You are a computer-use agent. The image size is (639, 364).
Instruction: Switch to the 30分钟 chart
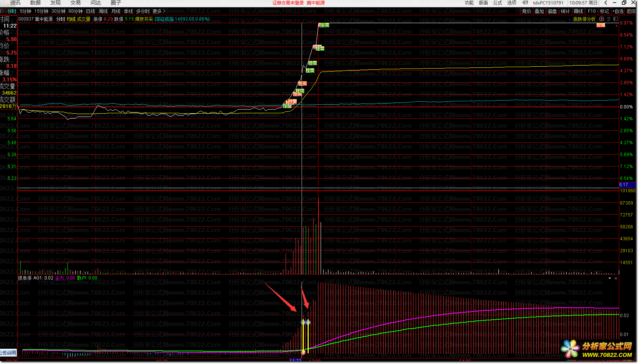point(59,11)
